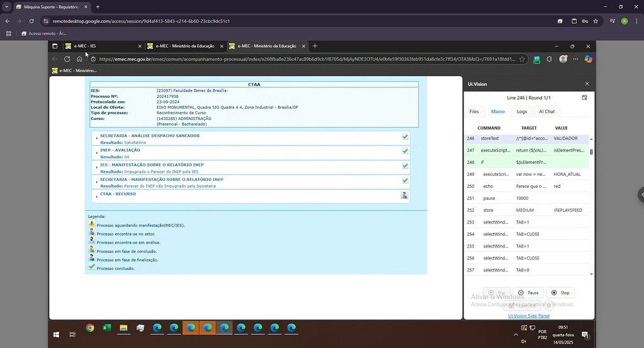Image resolution: width=644 pixels, height=348 pixels.
Task: Expand IES - Manifestação sobre o Relatório INEP
Action: pyautogui.click(x=96, y=168)
